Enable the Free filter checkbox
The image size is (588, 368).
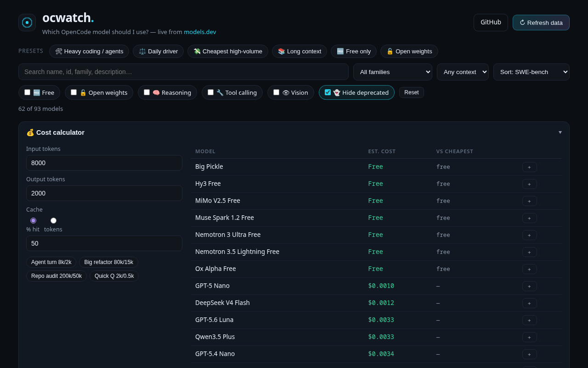[27, 92]
